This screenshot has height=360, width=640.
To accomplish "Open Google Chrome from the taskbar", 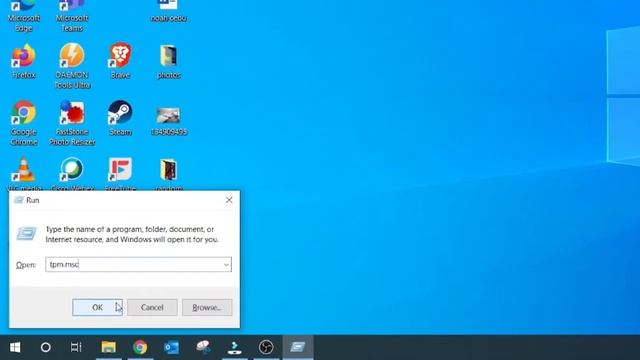I will 140,347.
